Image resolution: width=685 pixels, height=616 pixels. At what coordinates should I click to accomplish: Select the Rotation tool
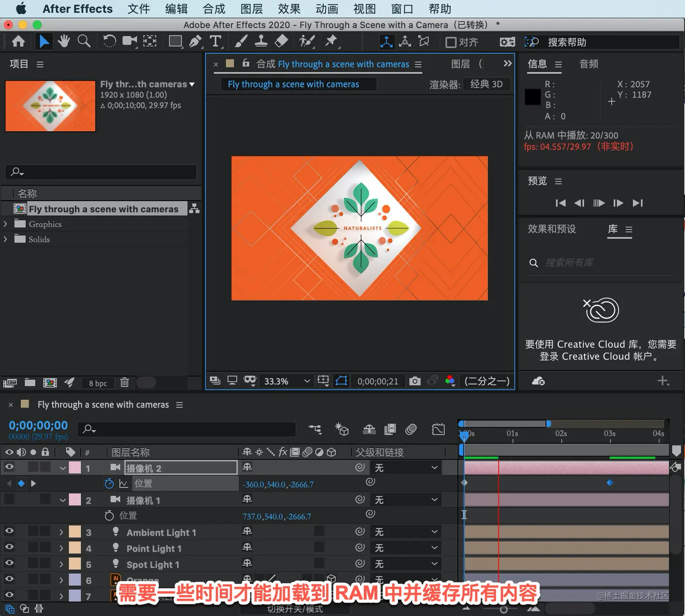[109, 42]
